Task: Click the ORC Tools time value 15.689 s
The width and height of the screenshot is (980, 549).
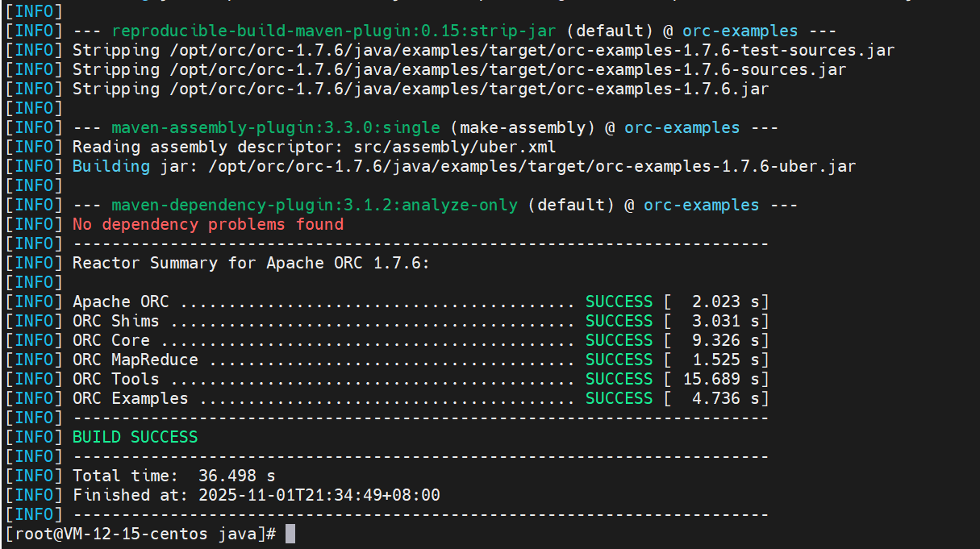Action: click(x=720, y=379)
